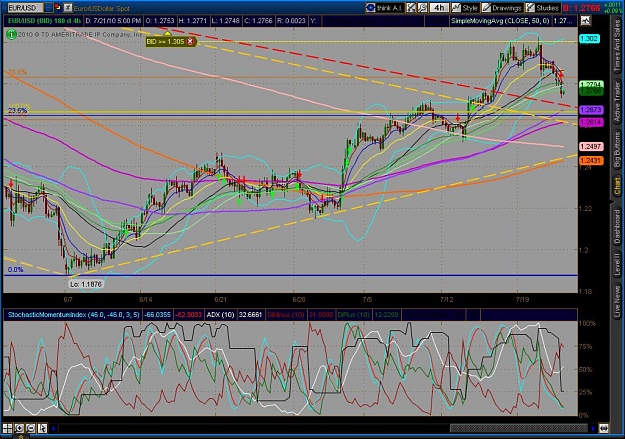Open the Dashboard side tab
The height and width of the screenshot is (439, 625).
click(617, 227)
